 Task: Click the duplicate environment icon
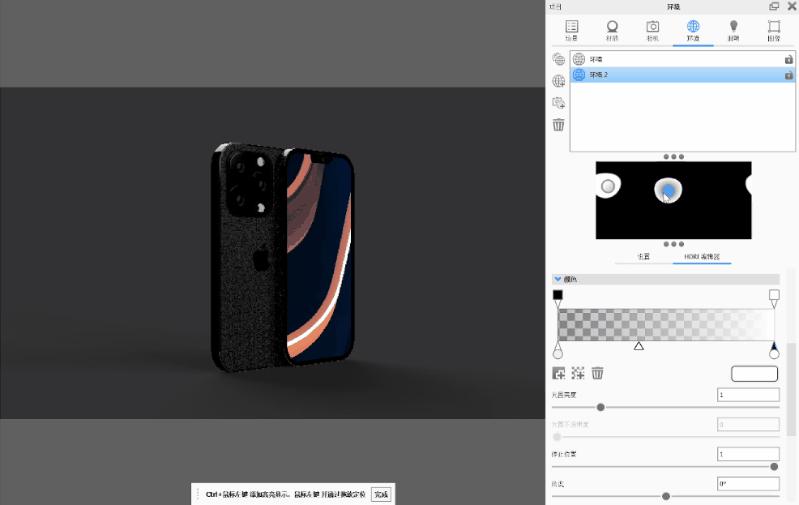(559, 103)
